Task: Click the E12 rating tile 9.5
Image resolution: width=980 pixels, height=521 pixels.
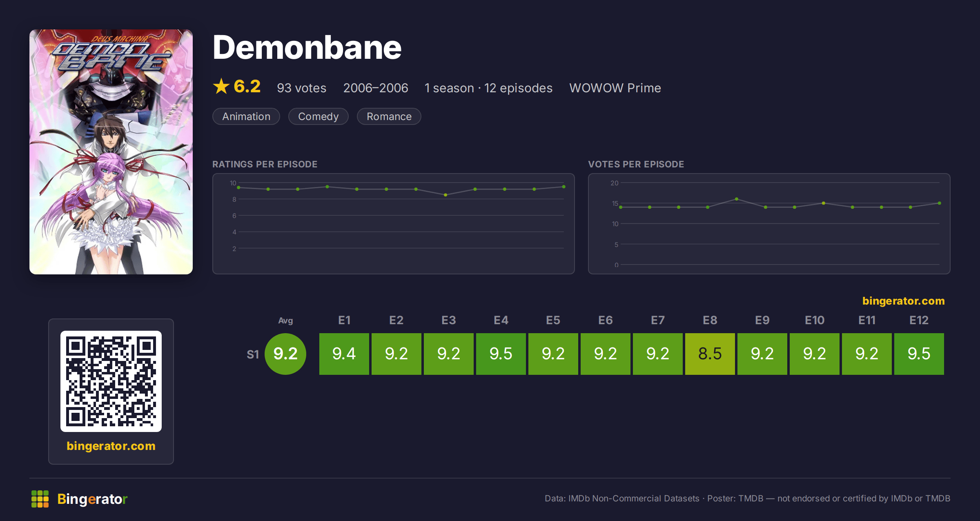Action: click(x=919, y=354)
